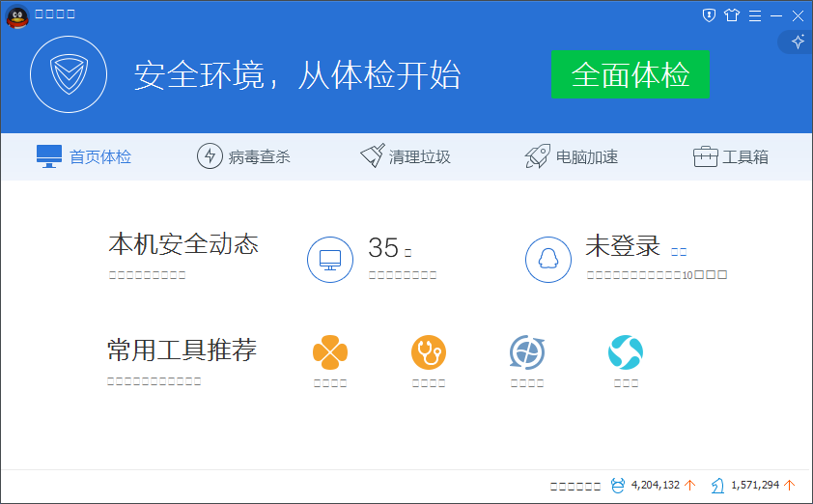Click the QQ penguin avatar in title bar
Viewport: 813px width, 504px height.
17,16
